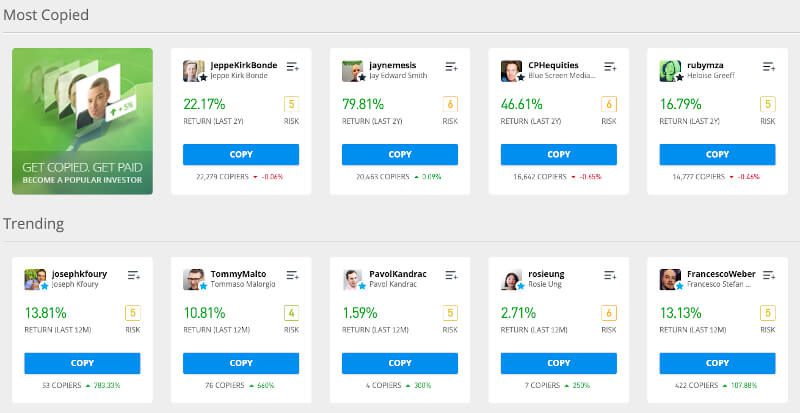Open JeppeKirkBonde username link
This screenshot has height=413, width=800.
tap(244, 65)
